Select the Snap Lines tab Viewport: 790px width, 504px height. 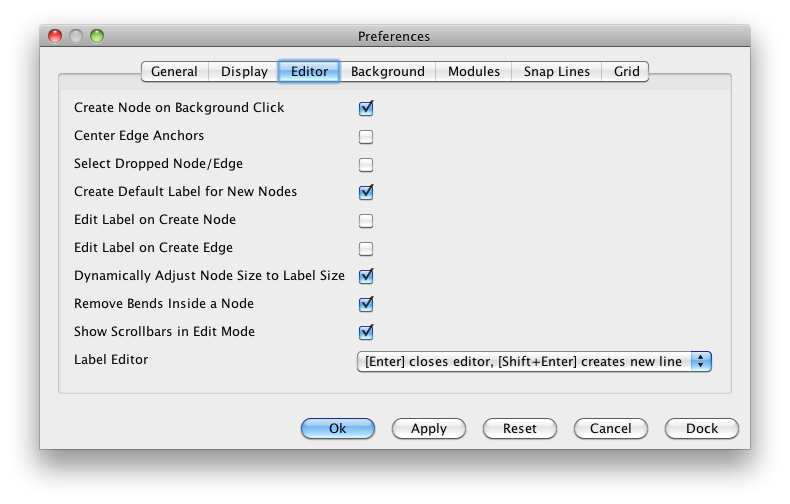coord(557,72)
